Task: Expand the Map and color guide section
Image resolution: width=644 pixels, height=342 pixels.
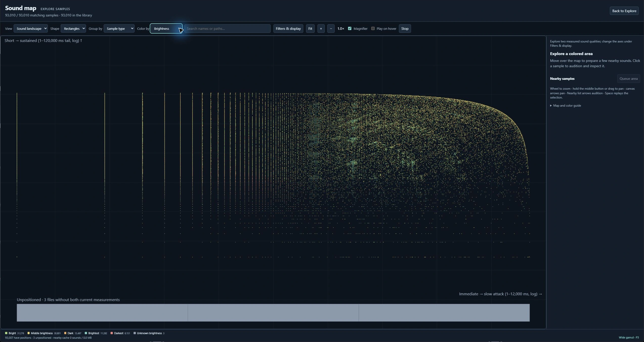Action: point(566,106)
